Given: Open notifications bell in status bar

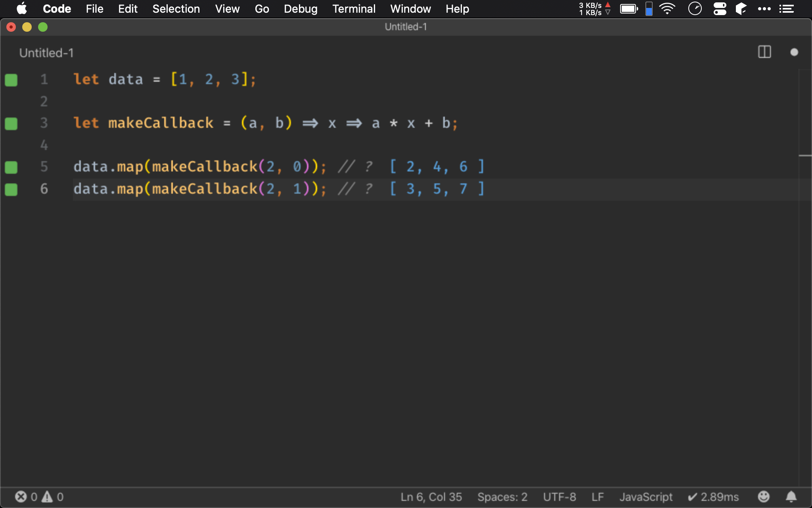Looking at the screenshot, I should click(x=791, y=496).
